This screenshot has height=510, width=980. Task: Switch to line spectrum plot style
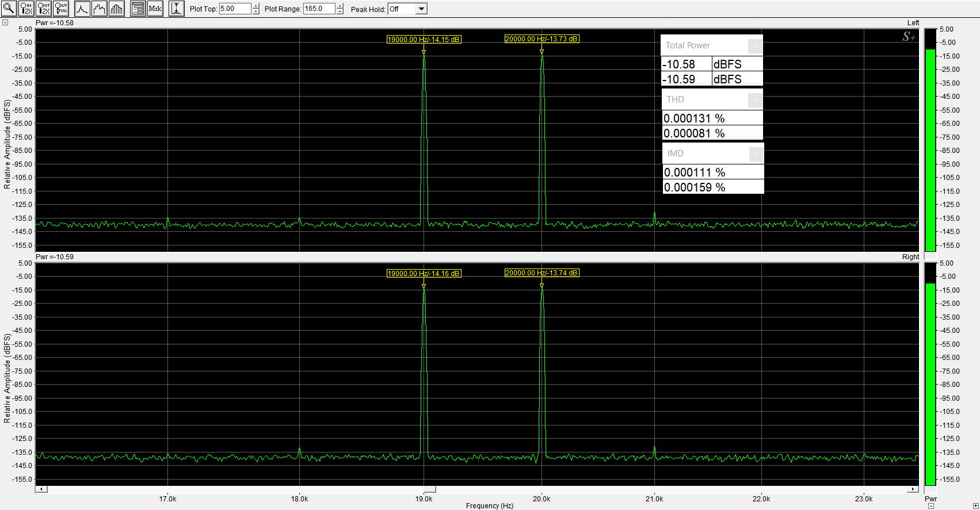pos(82,9)
